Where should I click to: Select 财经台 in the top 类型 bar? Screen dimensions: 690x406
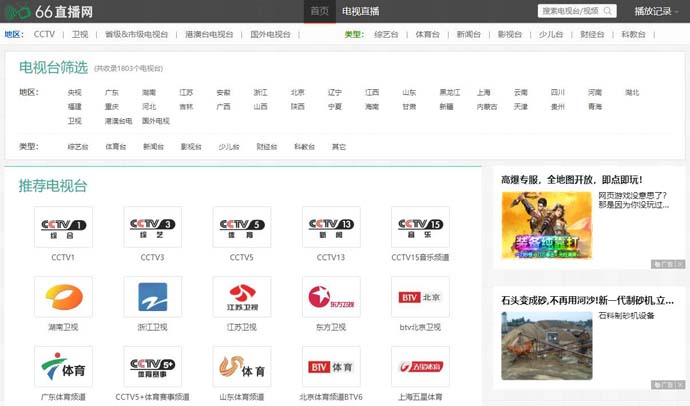pos(592,34)
